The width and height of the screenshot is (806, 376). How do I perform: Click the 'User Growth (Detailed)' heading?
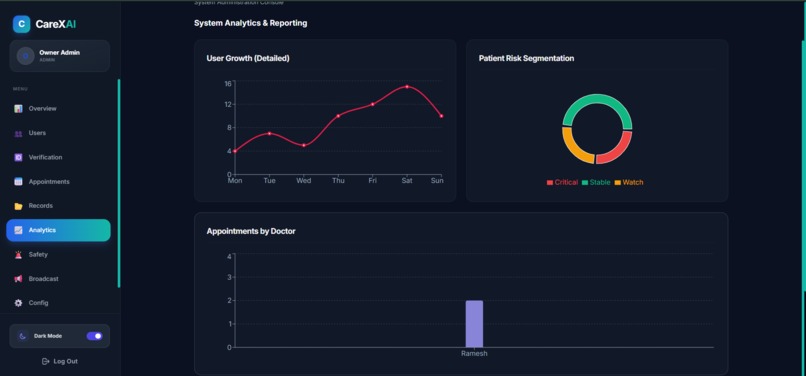248,59
